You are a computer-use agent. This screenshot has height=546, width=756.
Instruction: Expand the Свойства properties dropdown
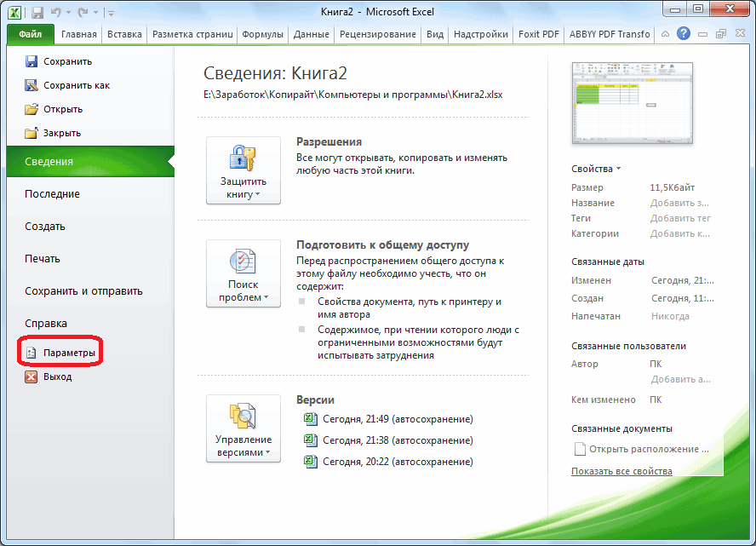pos(596,169)
